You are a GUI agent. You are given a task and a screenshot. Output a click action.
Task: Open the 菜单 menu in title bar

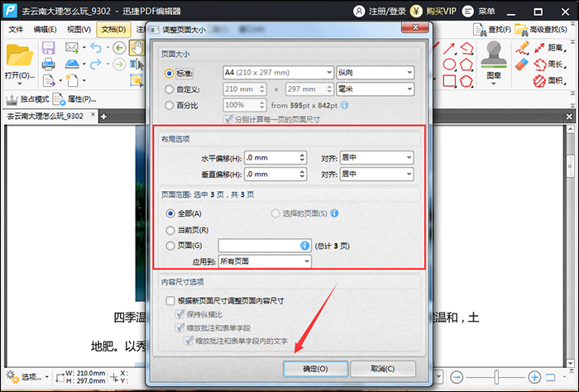pyautogui.click(x=479, y=12)
